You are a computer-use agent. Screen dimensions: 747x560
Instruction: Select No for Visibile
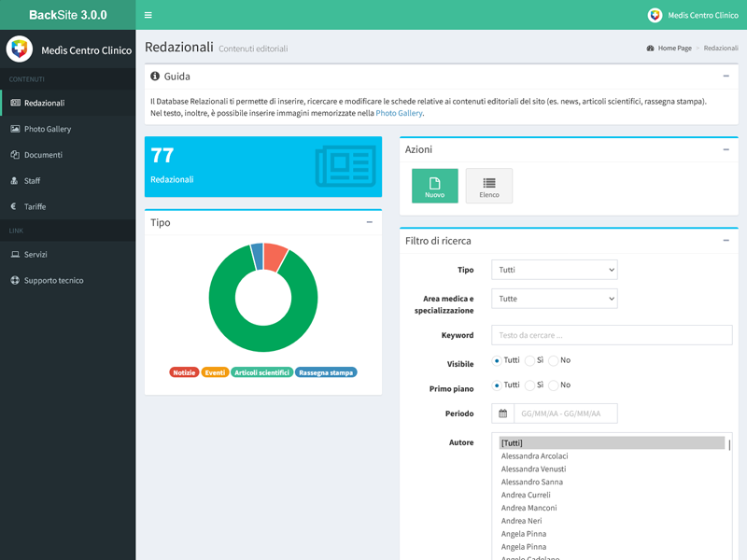pos(554,360)
